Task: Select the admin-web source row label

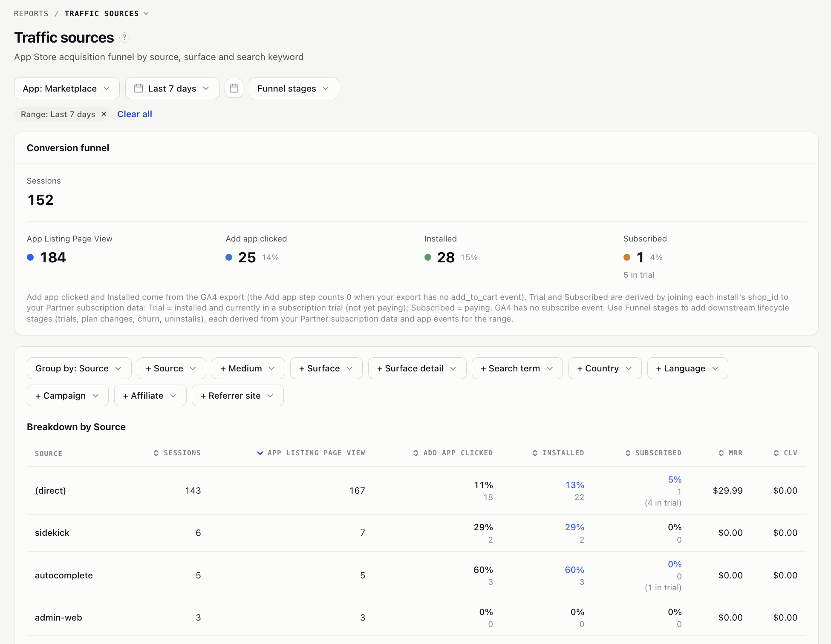Action: click(58, 617)
